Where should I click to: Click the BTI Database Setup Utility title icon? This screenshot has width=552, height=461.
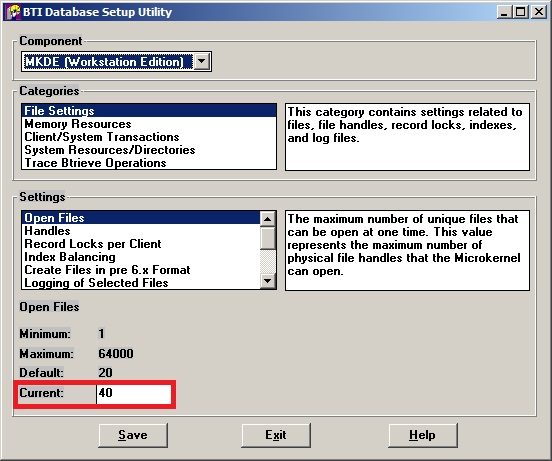[13, 12]
